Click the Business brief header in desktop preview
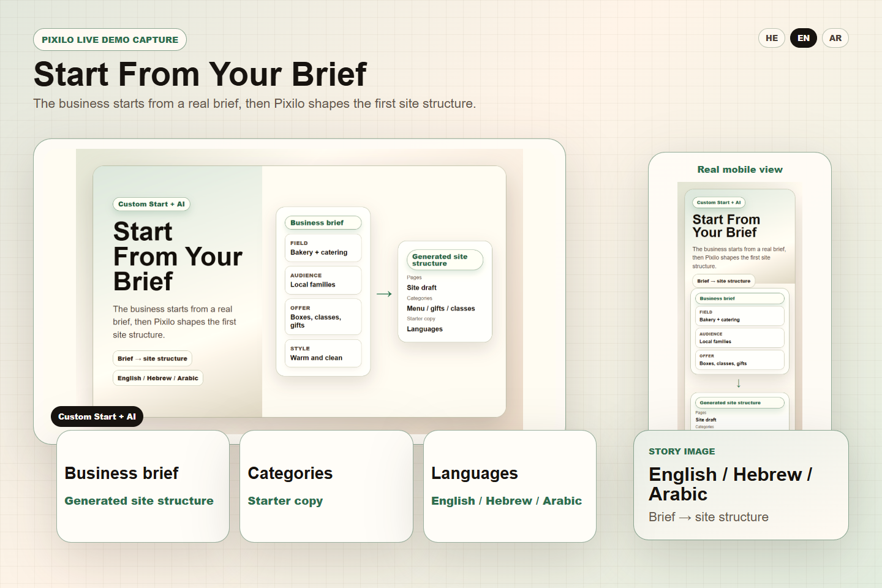This screenshot has width=882, height=588. [323, 223]
